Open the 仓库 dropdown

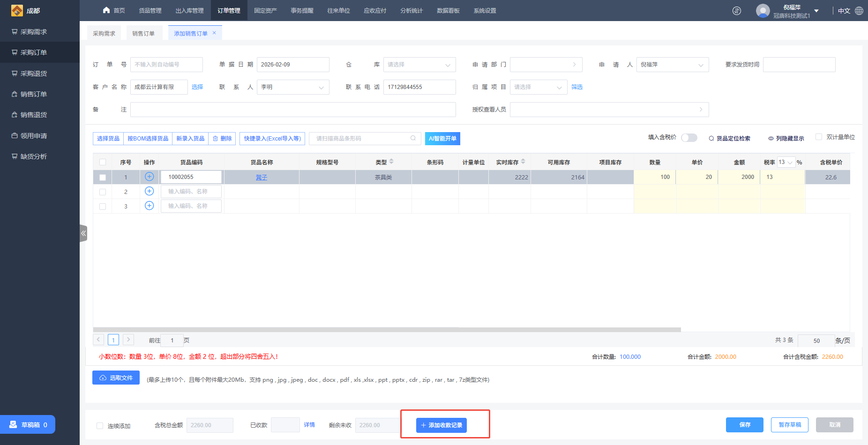[x=419, y=65]
